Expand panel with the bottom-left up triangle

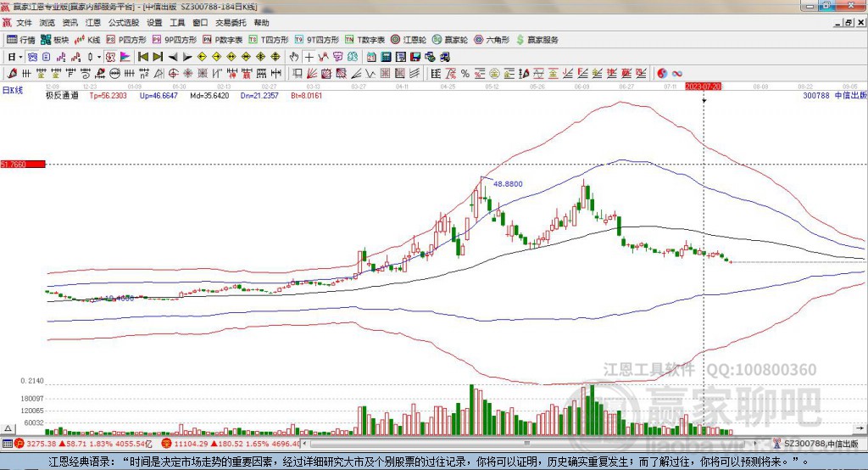click(x=8, y=428)
